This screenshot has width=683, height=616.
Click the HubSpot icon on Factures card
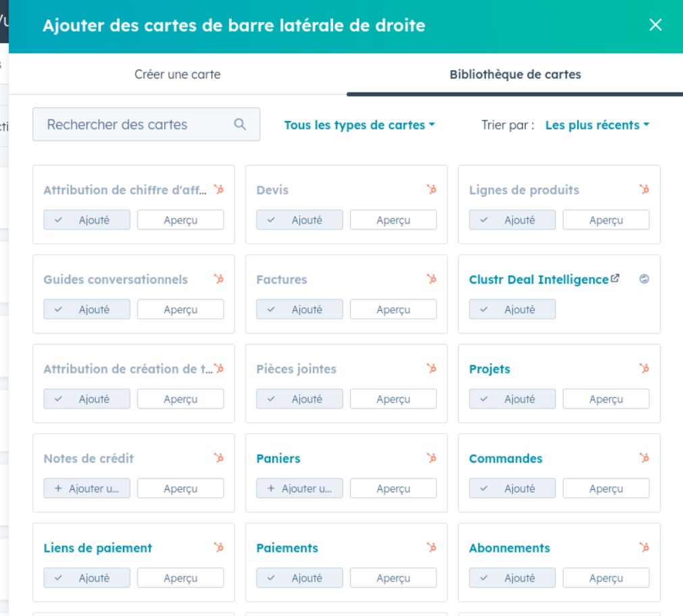[x=431, y=279]
